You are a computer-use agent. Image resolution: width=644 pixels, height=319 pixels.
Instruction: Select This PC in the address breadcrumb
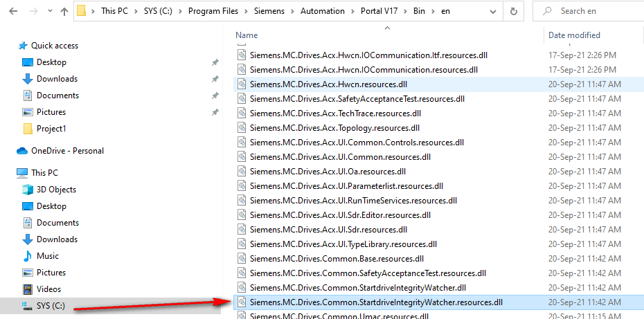click(116, 12)
